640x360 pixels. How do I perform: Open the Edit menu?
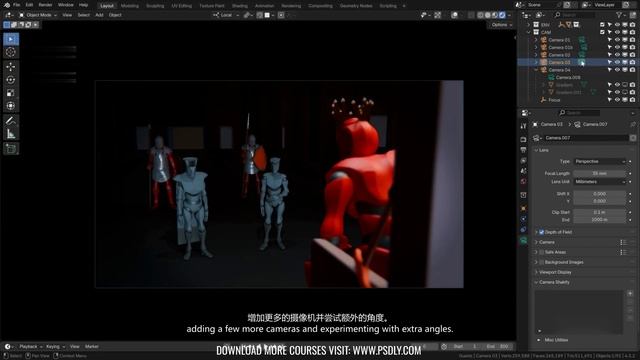[x=29, y=5]
